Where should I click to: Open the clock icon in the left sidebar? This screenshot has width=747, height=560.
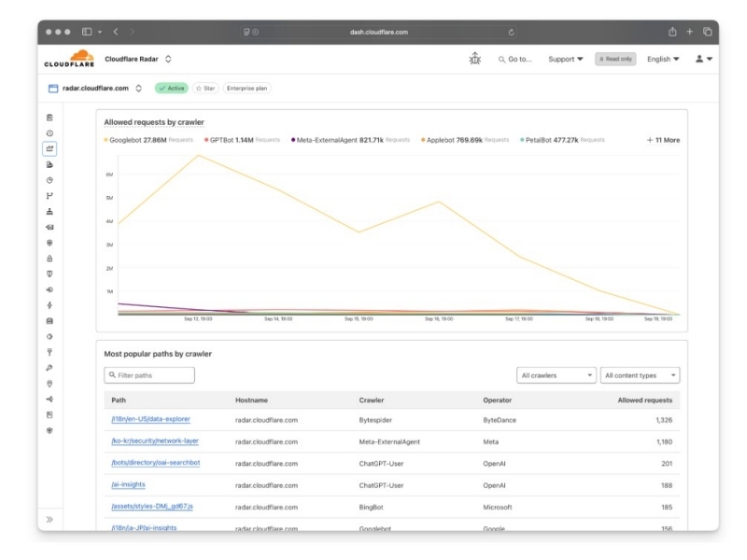pyautogui.click(x=49, y=133)
